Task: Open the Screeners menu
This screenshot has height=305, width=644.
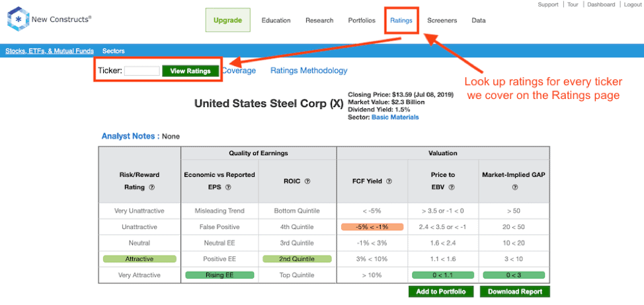Action: (442, 20)
